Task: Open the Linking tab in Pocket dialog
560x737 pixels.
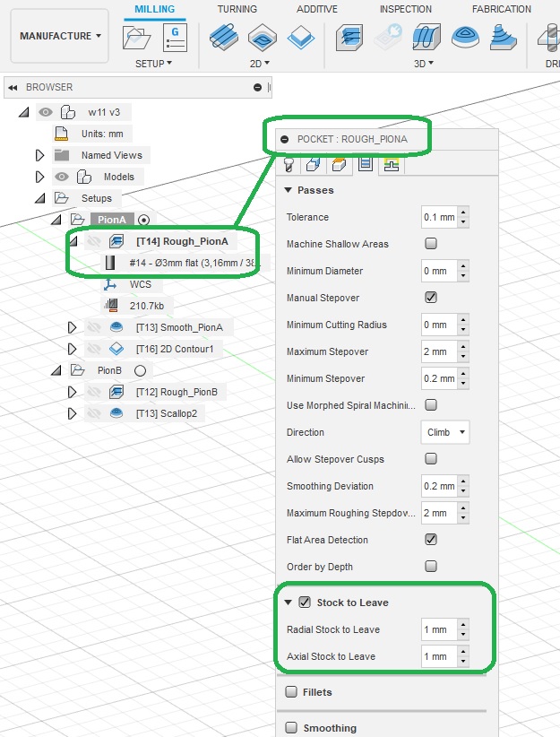Action: [x=391, y=164]
